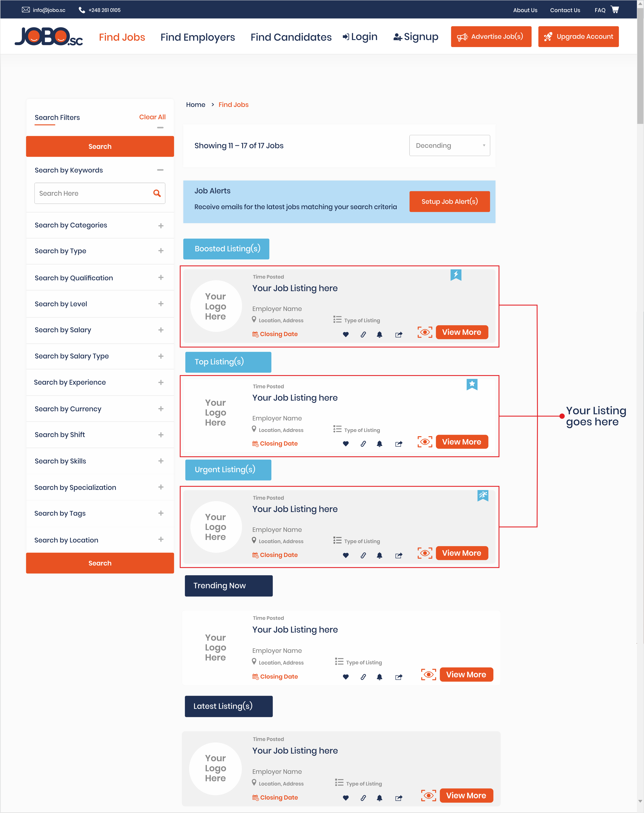Copy the link icon on the Top Listing
The height and width of the screenshot is (813, 644).
[x=363, y=444]
